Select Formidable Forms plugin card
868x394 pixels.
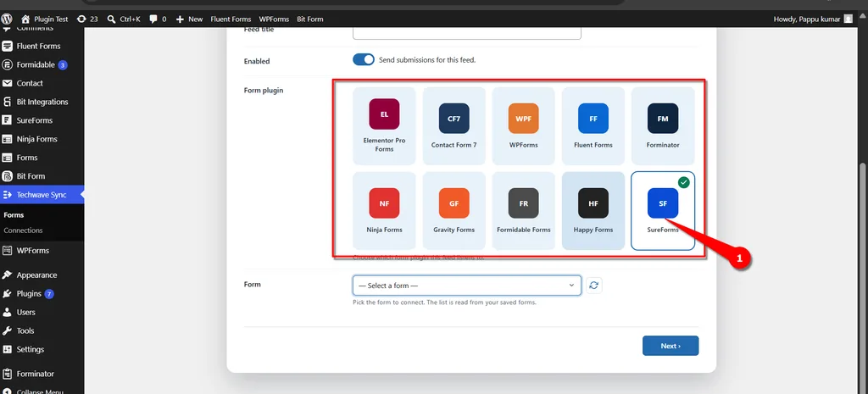(x=523, y=211)
